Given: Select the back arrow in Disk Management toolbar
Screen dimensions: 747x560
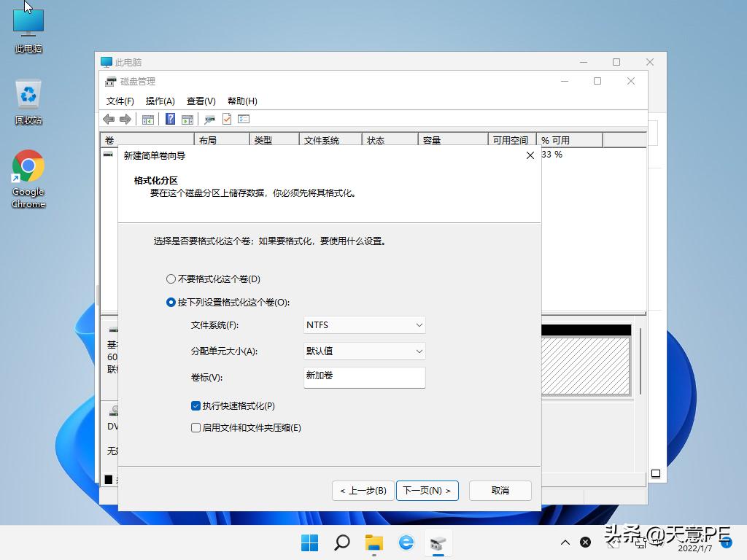Looking at the screenshot, I should coord(108,119).
